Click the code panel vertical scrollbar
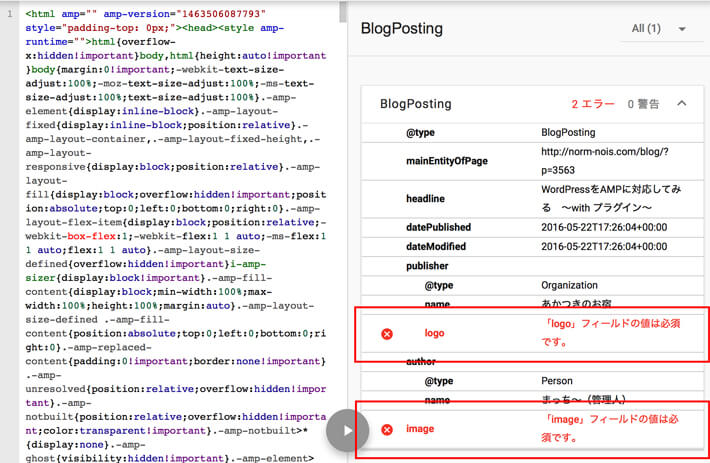Viewport: 710px width, 463px height. coord(344,200)
